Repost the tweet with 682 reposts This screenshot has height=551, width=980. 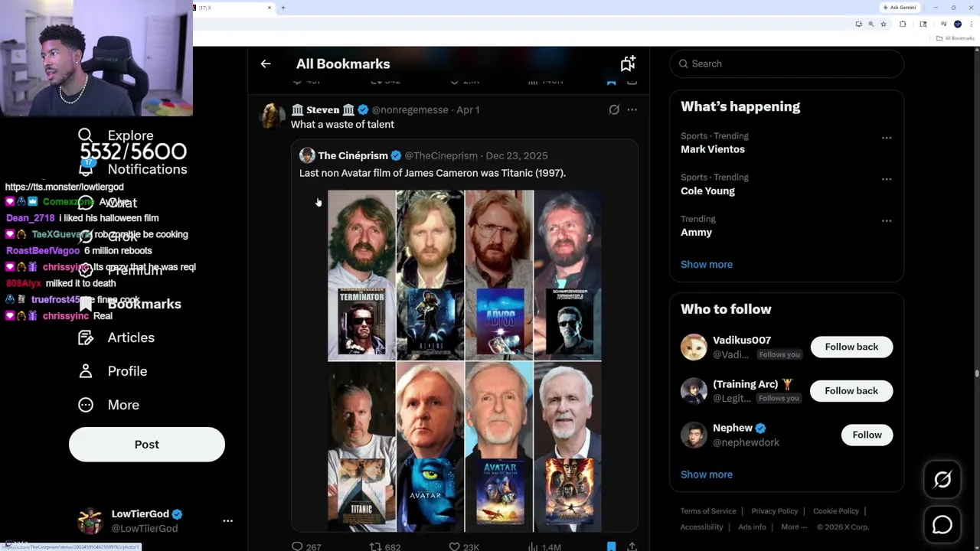[x=376, y=546]
